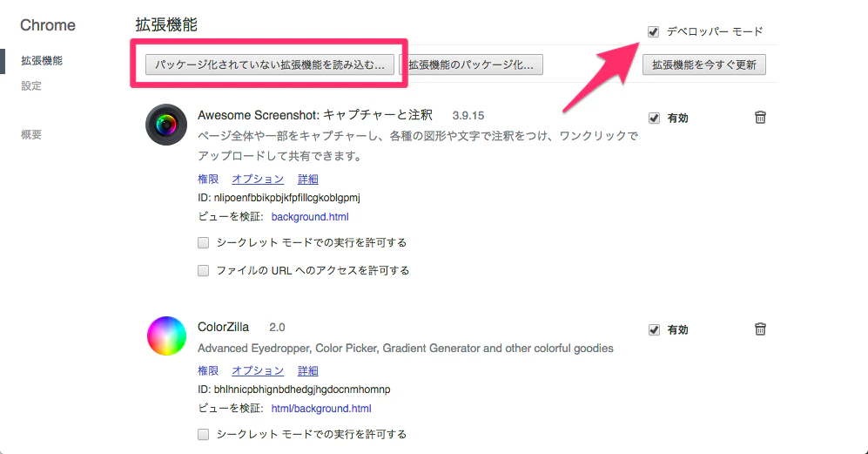868x454 pixels.
Task: Open 権限 link for ColorZilla
Action: [x=208, y=371]
